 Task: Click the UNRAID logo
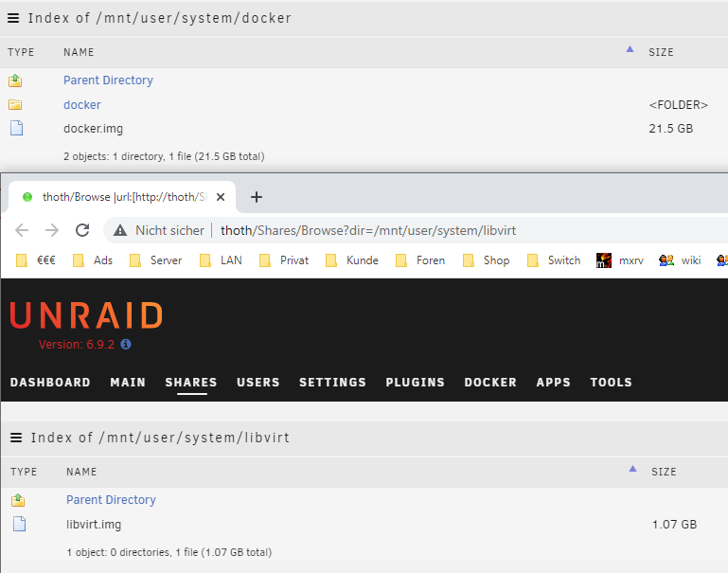(x=86, y=315)
